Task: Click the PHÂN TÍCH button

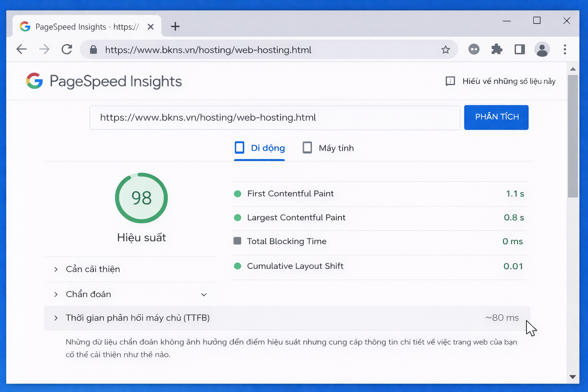Action: 496,117
